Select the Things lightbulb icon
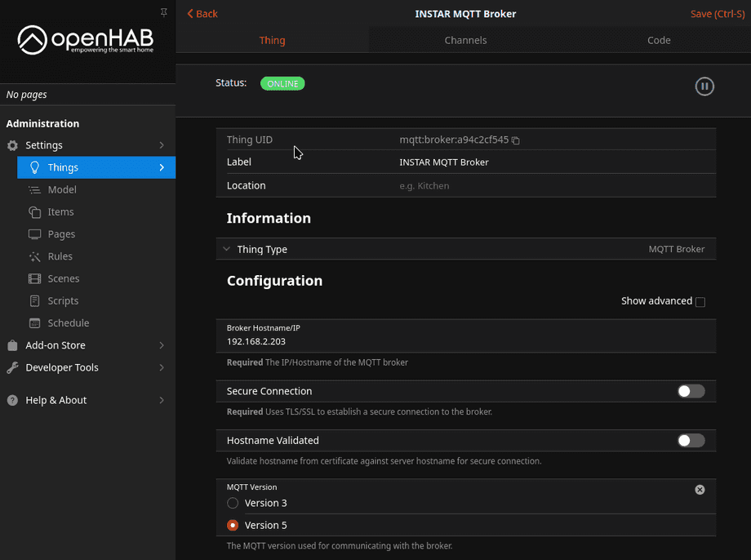The image size is (751, 560). [x=35, y=167]
